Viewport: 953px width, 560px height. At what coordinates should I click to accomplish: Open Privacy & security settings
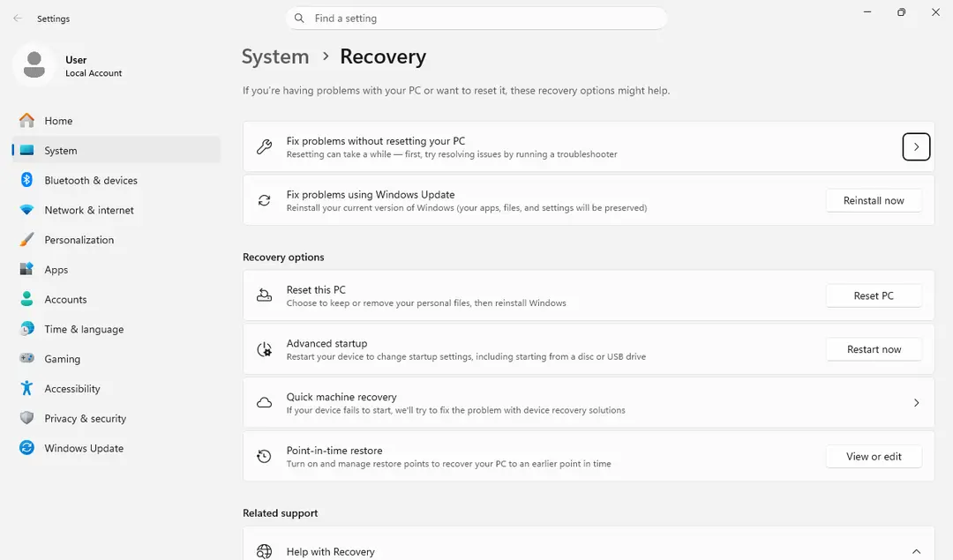116,418
